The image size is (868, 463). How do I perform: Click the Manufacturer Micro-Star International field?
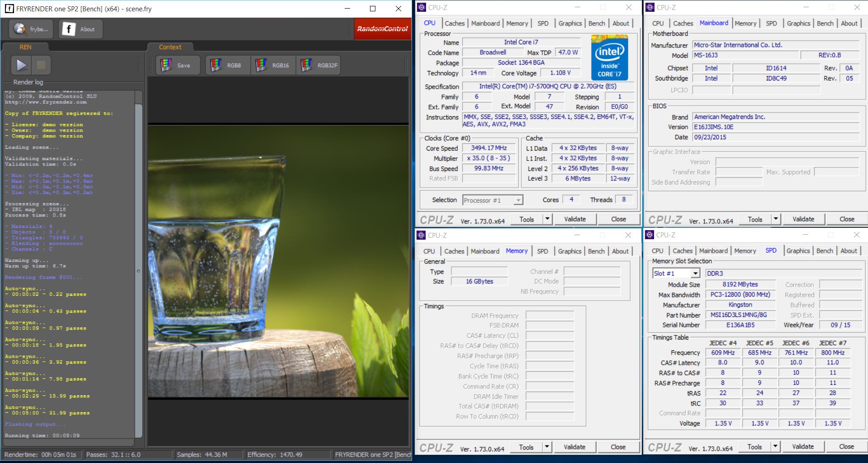(x=776, y=45)
